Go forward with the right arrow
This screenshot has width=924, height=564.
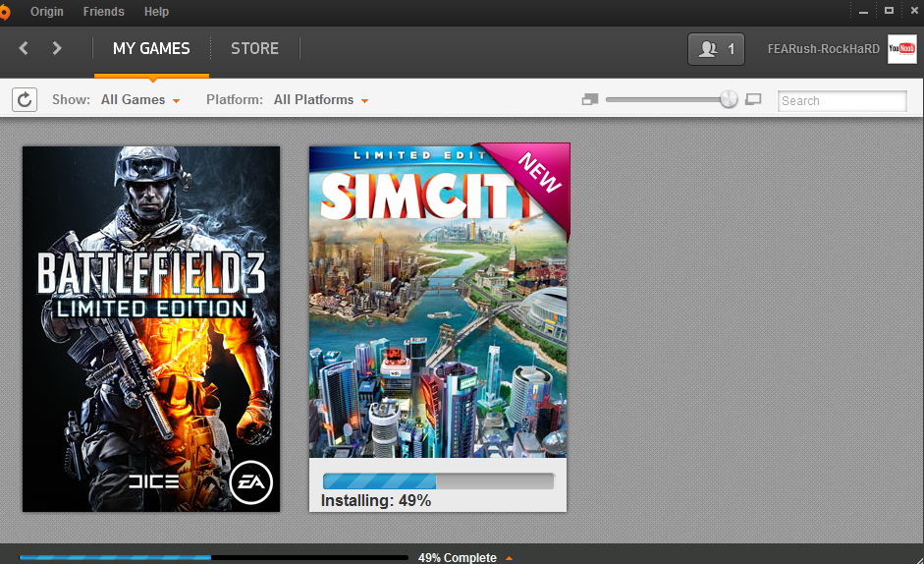pyautogui.click(x=57, y=48)
